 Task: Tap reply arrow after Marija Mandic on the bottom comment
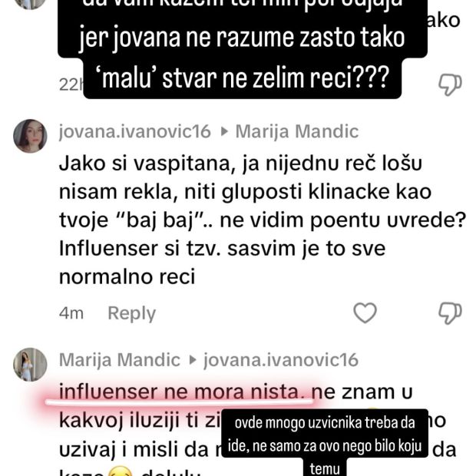click(193, 360)
